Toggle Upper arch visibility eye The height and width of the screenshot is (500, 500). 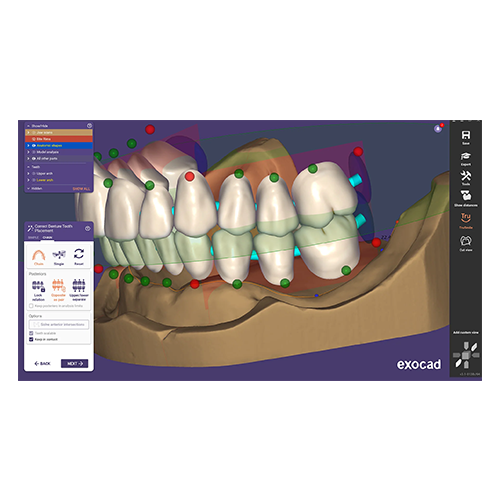[x=34, y=174]
